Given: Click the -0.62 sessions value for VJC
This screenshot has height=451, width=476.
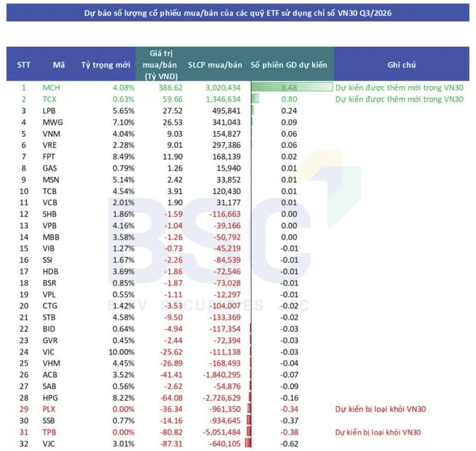Looking at the screenshot, I should pos(289,444).
